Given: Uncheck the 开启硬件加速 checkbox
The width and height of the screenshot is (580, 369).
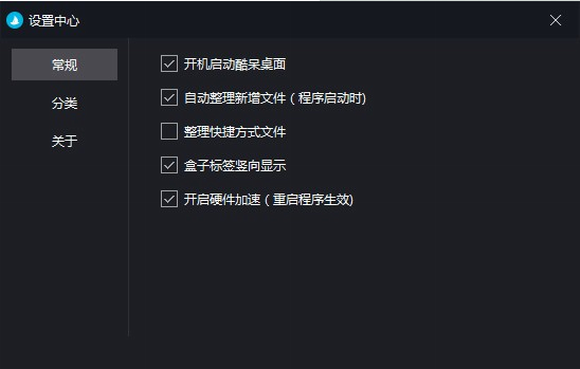Looking at the screenshot, I should (169, 199).
